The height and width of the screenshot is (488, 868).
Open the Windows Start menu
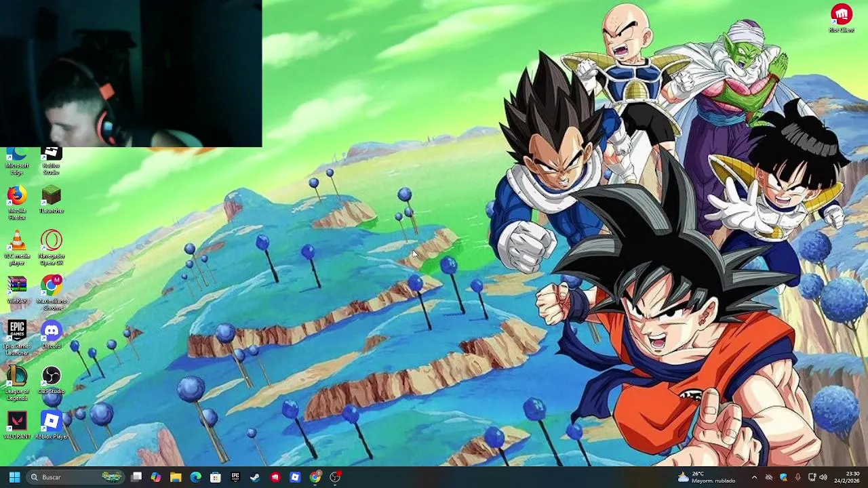pos(14,477)
